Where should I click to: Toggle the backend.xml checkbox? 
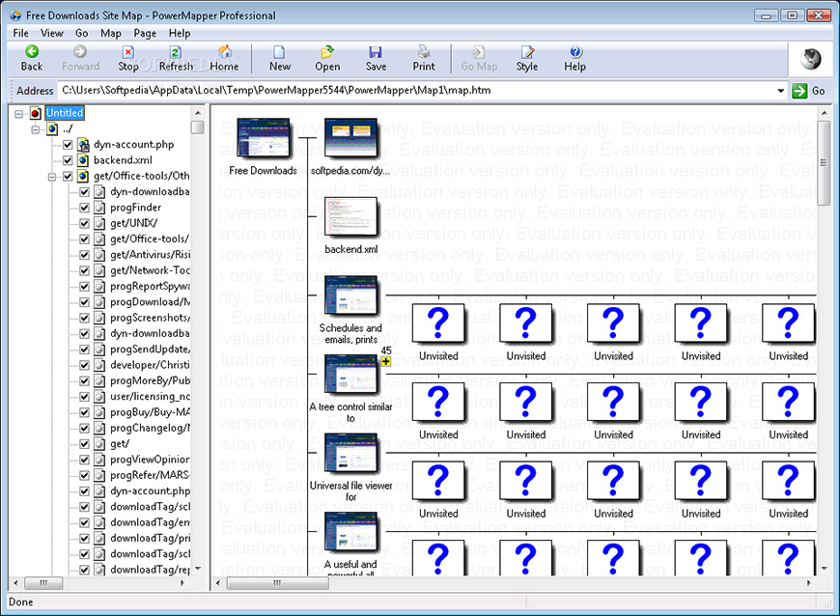coord(68,160)
